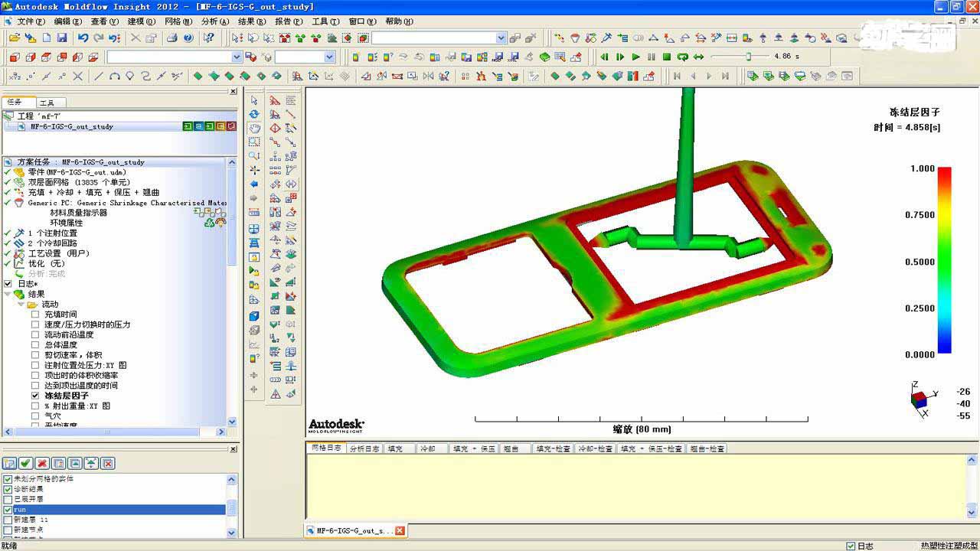Screen dimensions: 980x551
Task: Collapse the 结果 tree node
Action: 8,294
